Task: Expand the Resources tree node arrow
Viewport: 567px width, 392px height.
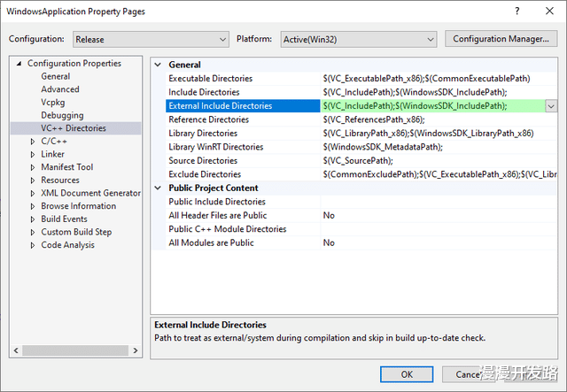Action: pyautogui.click(x=33, y=181)
